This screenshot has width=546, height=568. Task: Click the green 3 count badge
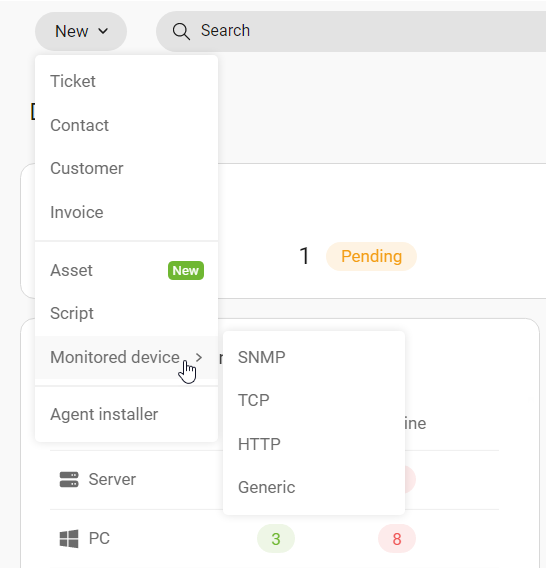point(276,539)
